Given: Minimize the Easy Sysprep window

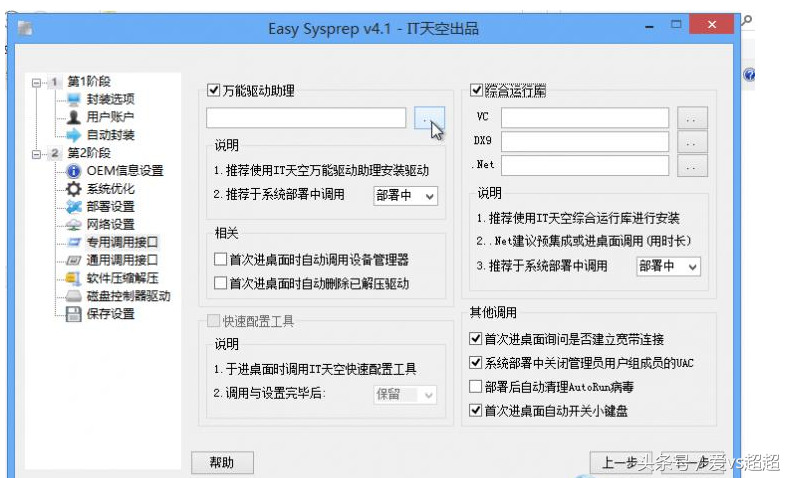Looking at the screenshot, I should coord(649,25).
